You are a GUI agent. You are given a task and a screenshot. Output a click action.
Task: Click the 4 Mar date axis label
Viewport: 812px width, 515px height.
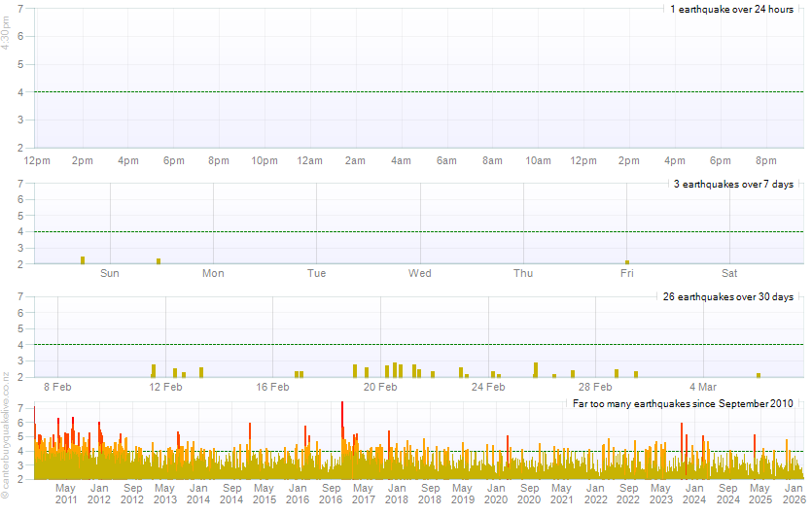click(x=703, y=387)
